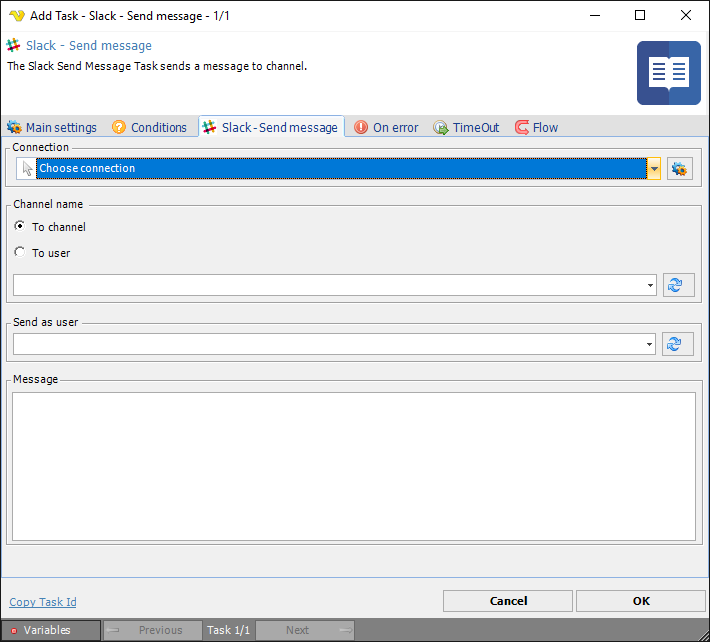Click the connection settings gear icon
710x642 pixels.
tap(680, 169)
